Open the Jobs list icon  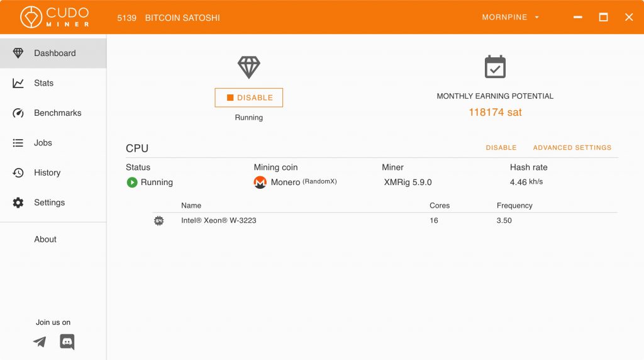pos(18,143)
